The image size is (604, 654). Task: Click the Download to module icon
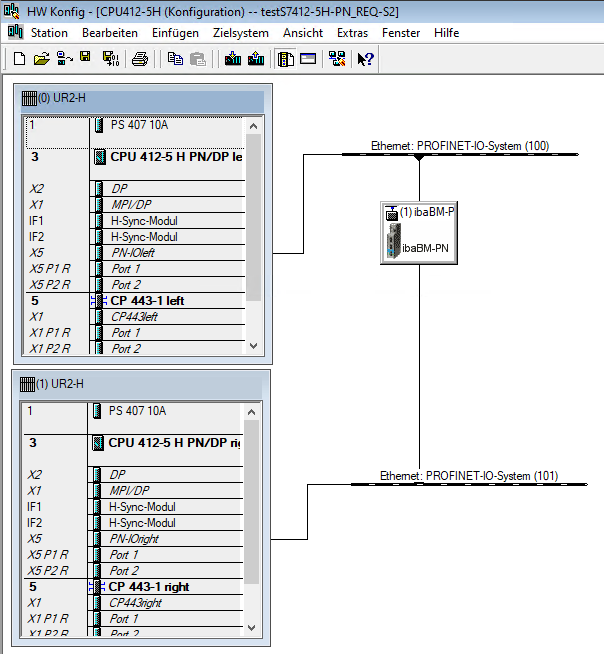click(233, 59)
